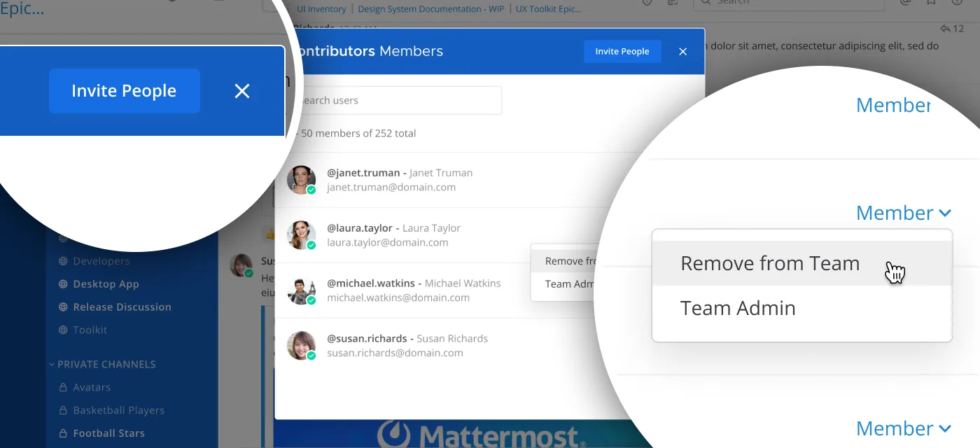980x448 pixels.
Task: Click the @laura.taylor username
Action: pyautogui.click(x=359, y=228)
